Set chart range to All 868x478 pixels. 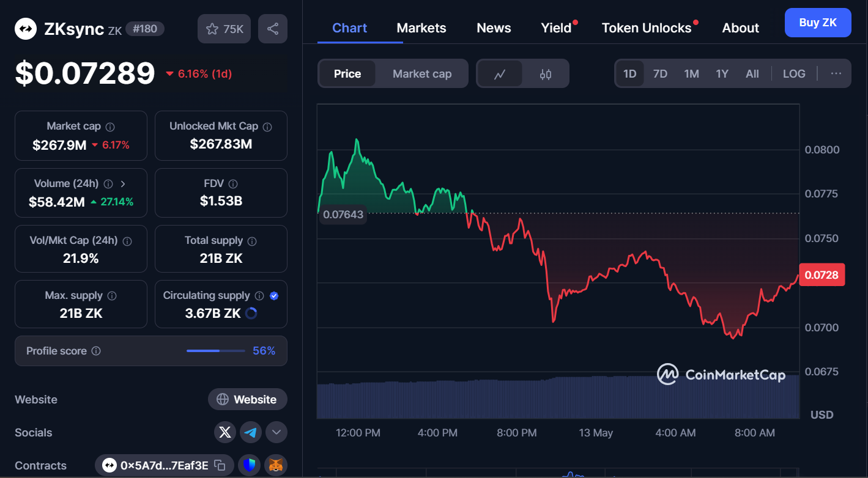coord(752,74)
